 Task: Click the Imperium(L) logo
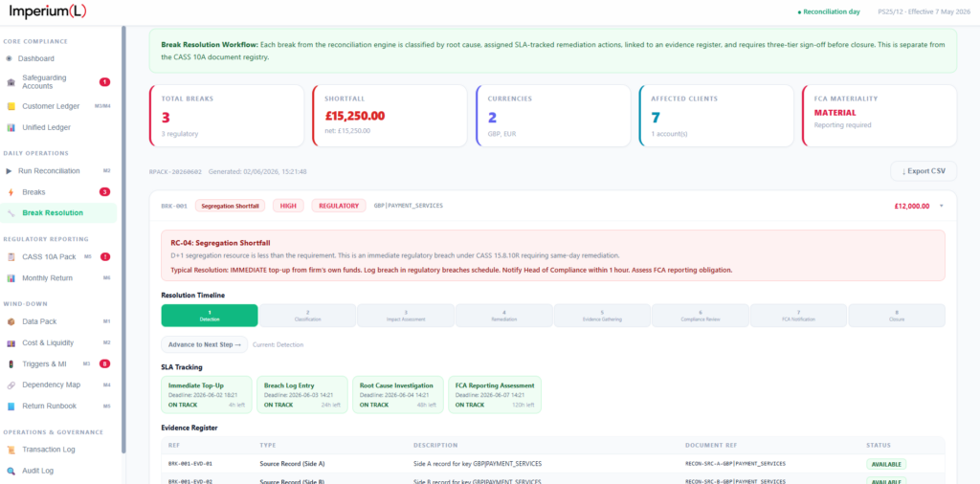47,11
